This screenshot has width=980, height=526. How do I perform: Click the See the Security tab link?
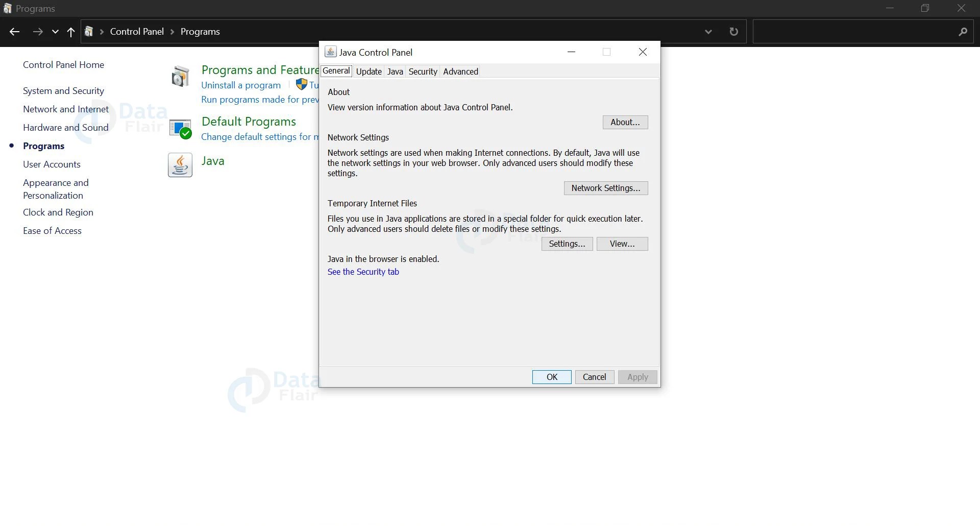point(363,272)
